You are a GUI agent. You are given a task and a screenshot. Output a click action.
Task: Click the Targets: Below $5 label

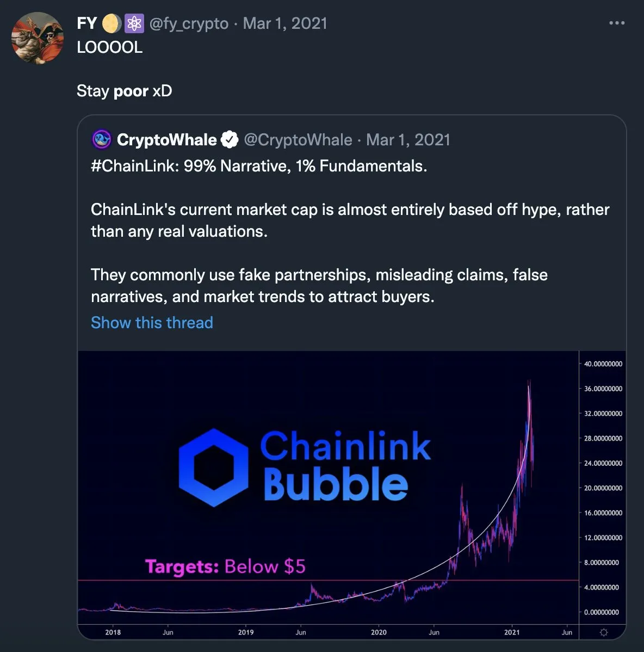click(x=226, y=567)
